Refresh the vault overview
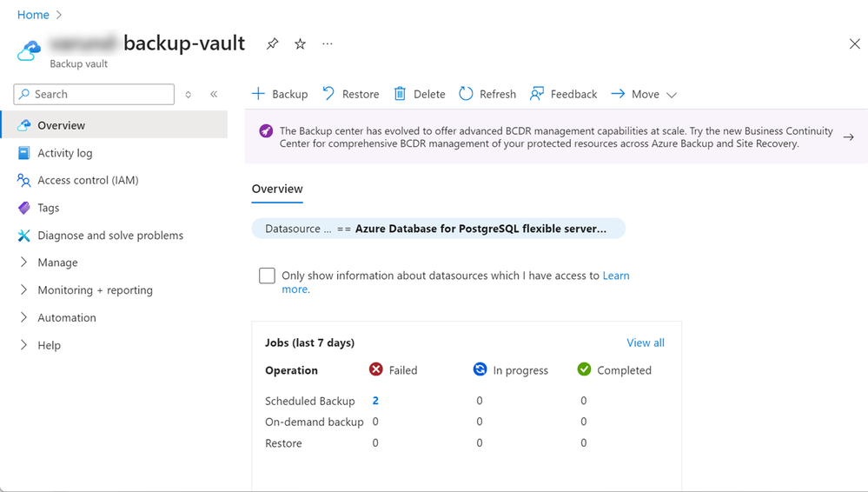The width and height of the screenshot is (868, 492). (487, 94)
